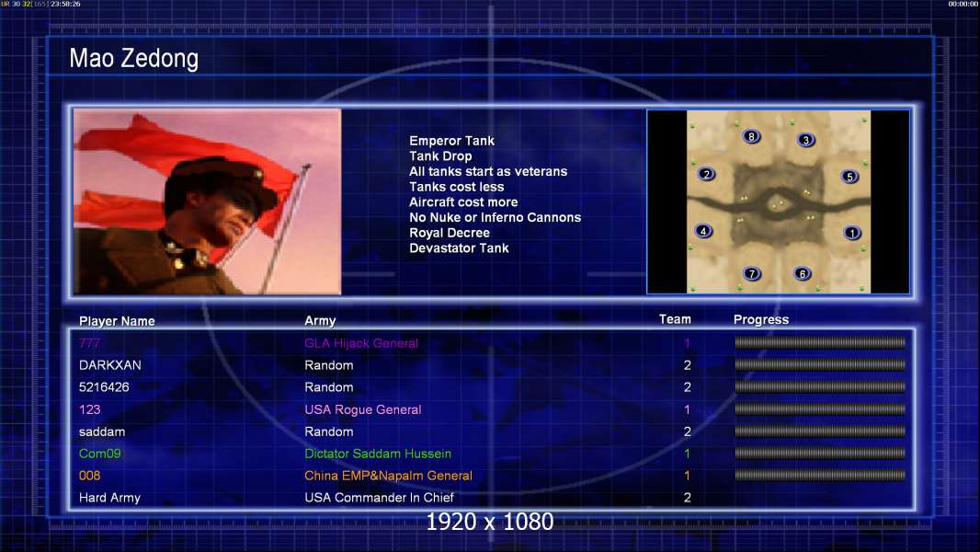
Task: Click 'Tank Drop' ability text
Action: click(x=440, y=156)
